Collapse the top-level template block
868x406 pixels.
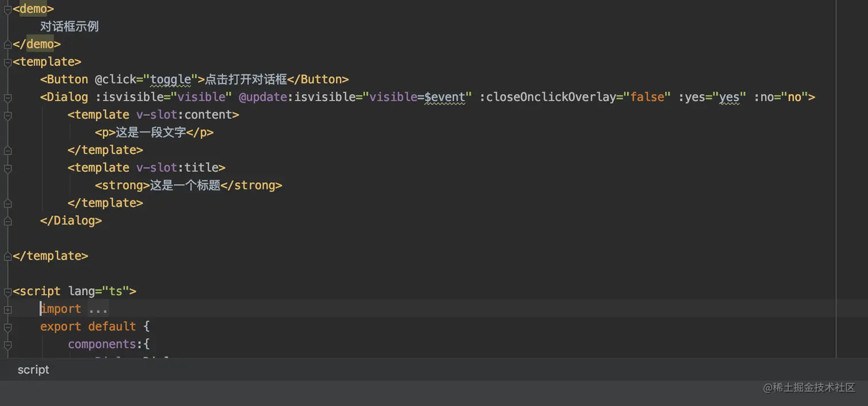pos(7,62)
